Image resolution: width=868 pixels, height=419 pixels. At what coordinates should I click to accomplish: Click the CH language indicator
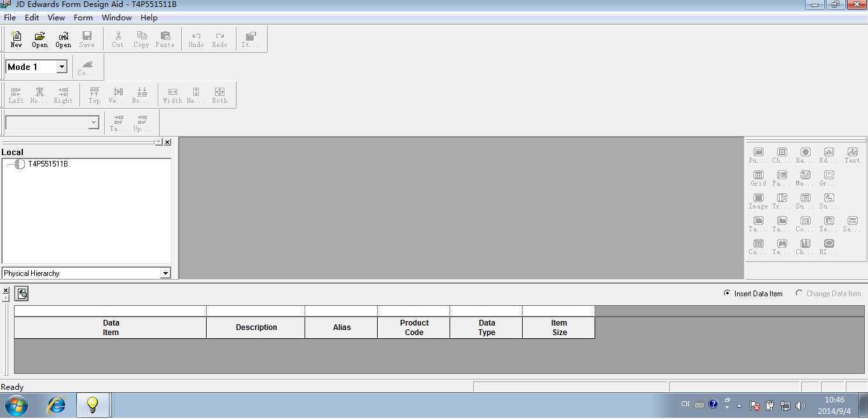[685, 404]
